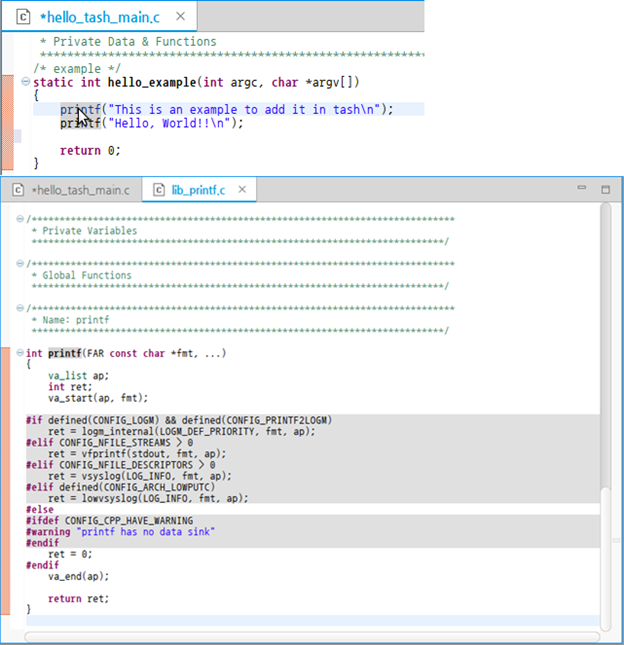Select the lib_printf.c tab
The width and height of the screenshot is (624, 645).
[198, 189]
